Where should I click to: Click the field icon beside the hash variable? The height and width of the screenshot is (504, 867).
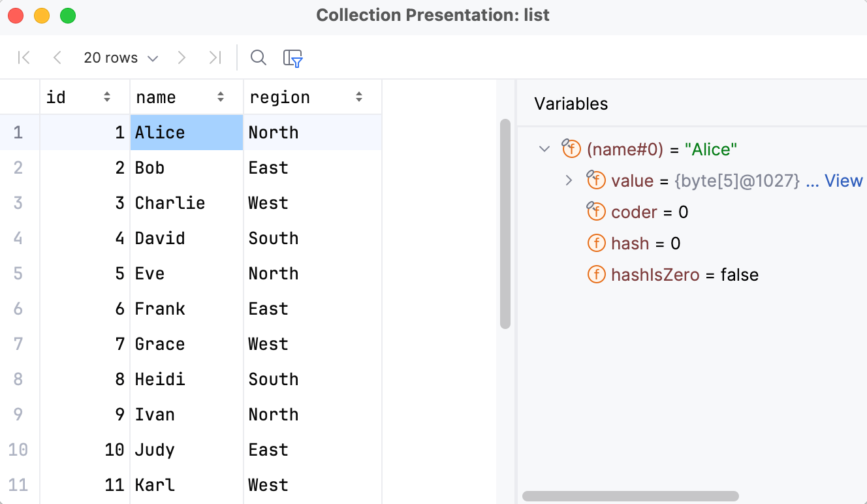pyautogui.click(x=596, y=243)
